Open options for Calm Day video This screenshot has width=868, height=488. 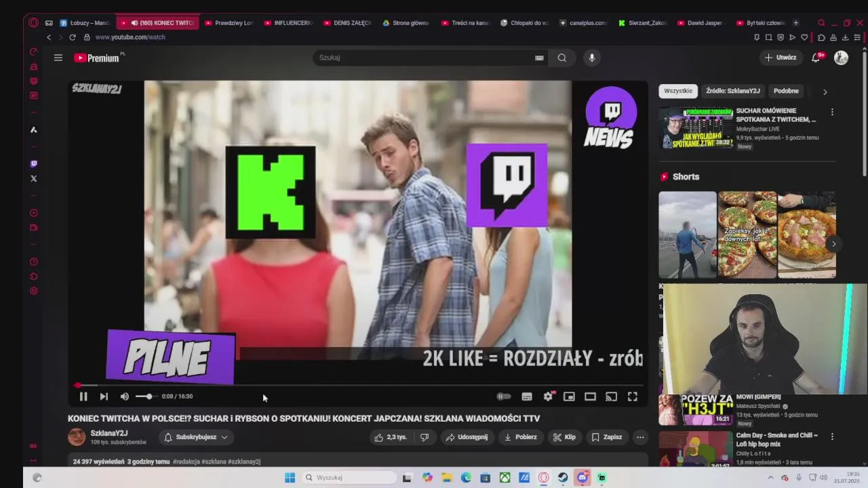click(832, 436)
